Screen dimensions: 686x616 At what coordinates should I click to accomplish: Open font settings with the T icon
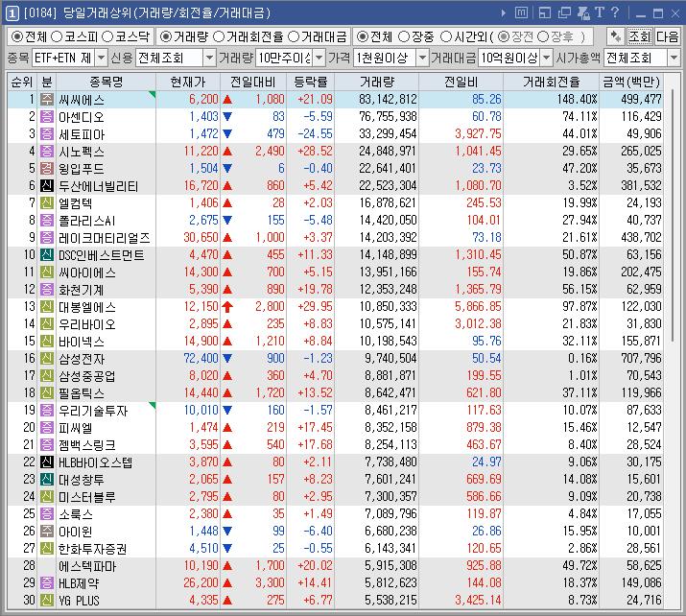600,12
